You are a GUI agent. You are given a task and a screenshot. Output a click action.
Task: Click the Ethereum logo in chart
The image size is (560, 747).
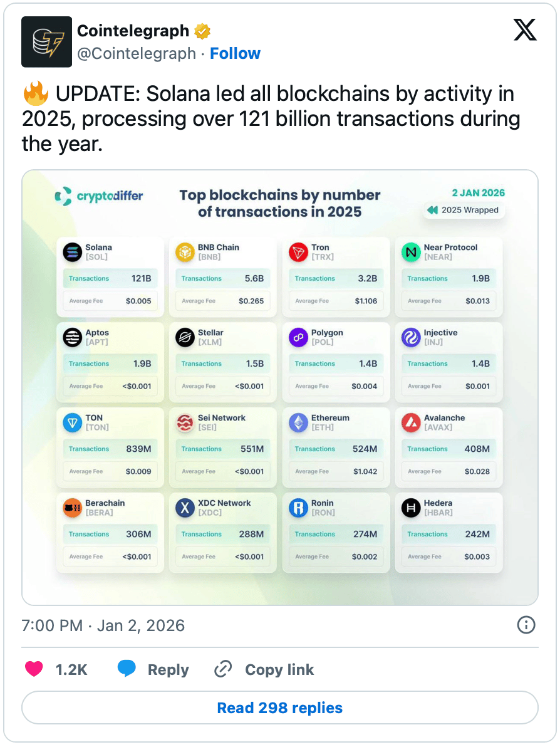299,422
